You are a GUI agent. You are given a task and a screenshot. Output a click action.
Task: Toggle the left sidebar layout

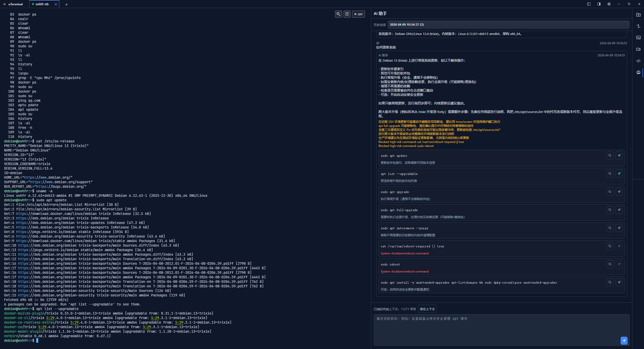(589, 4)
